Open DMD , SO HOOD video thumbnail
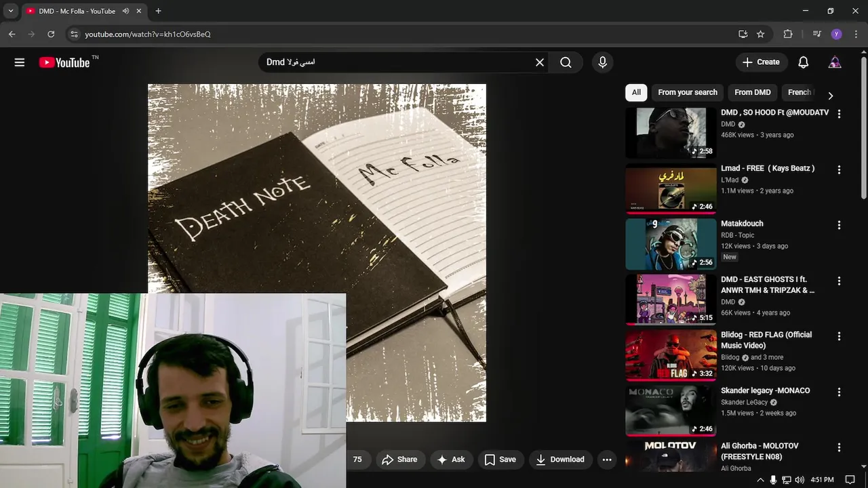Screen dimensions: 868x488 pyautogui.click(x=671, y=133)
